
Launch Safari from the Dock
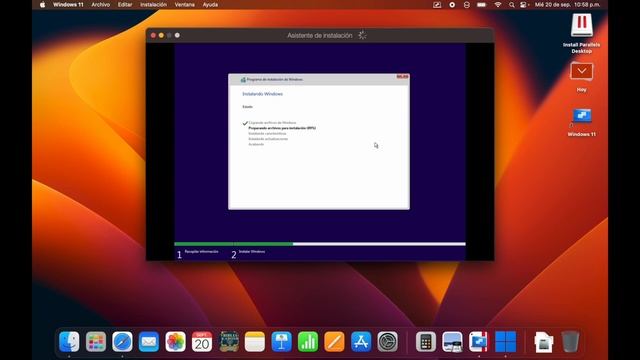click(x=122, y=341)
